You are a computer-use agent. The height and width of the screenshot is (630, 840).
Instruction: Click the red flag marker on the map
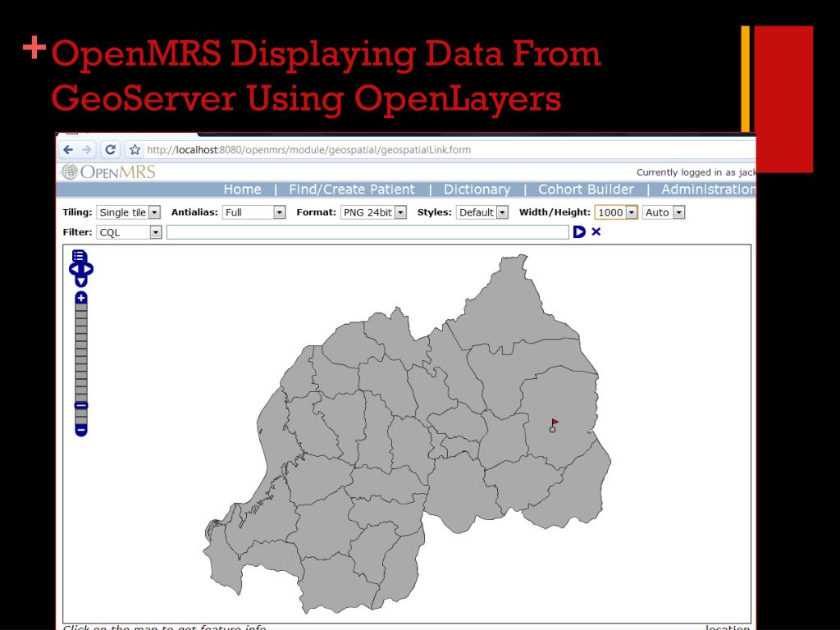[x=554, y=422]
